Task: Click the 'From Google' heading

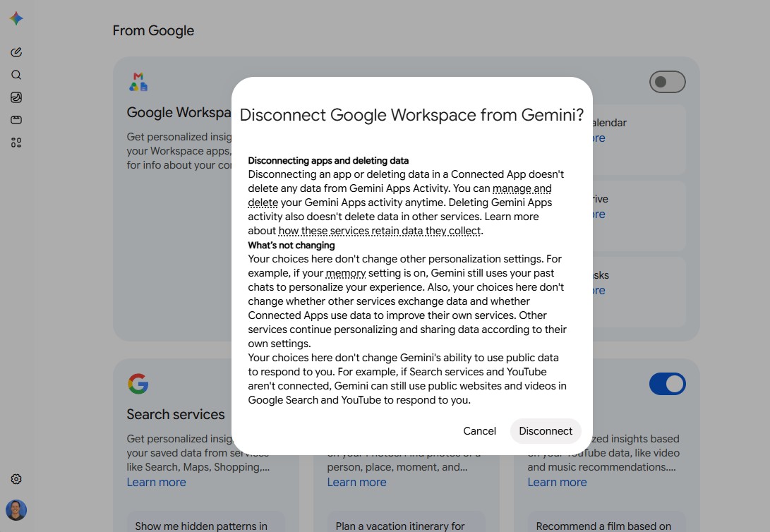Action: pyautogui.click(x=153, y=30)
